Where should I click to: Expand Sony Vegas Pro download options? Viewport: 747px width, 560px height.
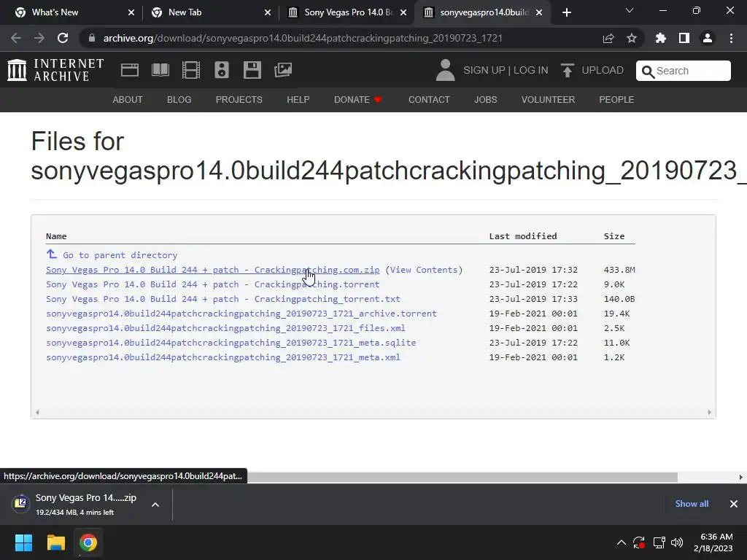(x=155, y=505)
